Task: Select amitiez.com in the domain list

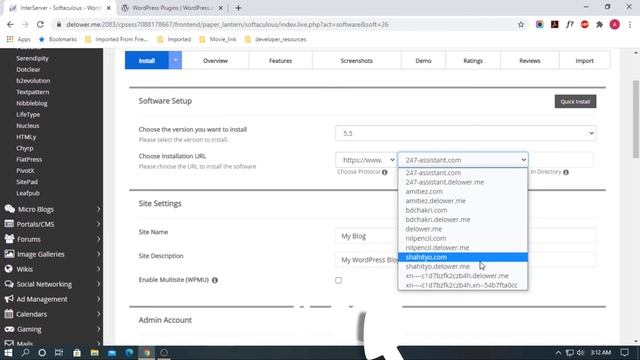Action: click(x=463, y=191)
